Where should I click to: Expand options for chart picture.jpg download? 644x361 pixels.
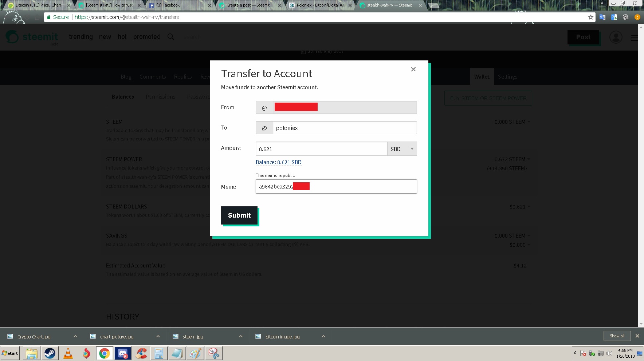tap(158, 337)
